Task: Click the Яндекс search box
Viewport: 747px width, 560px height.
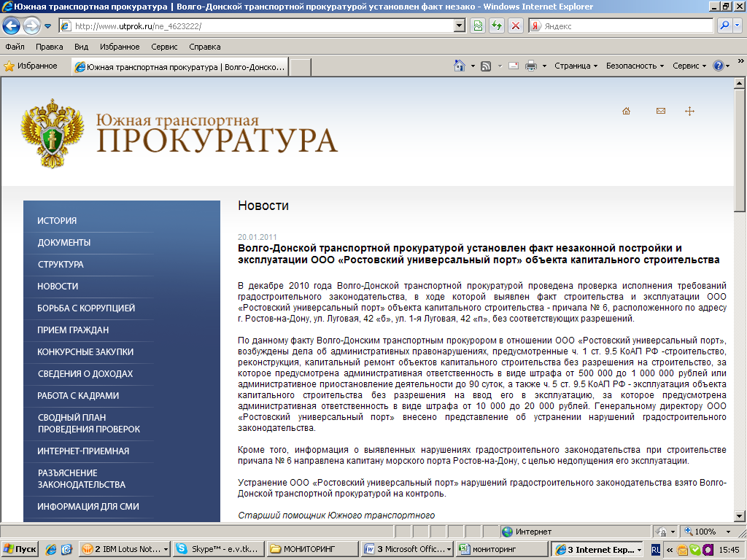Action: pyautogui.click(x=622, y=26)
